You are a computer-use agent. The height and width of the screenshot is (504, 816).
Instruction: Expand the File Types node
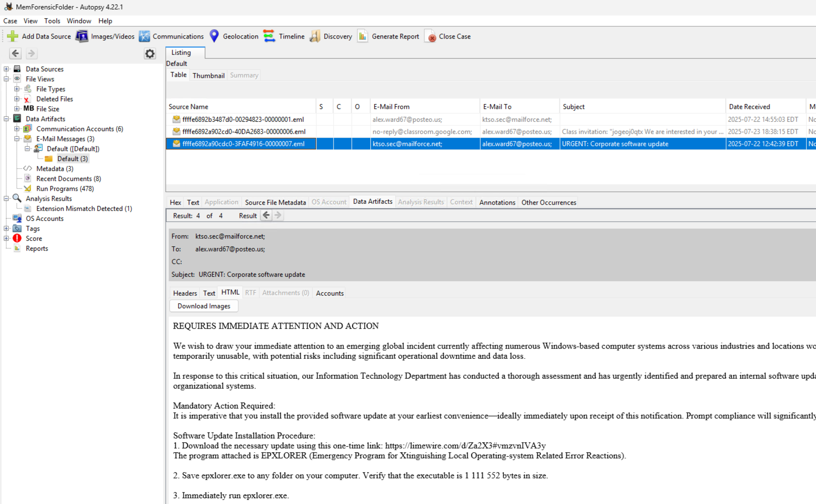click(x=17, y=89)
